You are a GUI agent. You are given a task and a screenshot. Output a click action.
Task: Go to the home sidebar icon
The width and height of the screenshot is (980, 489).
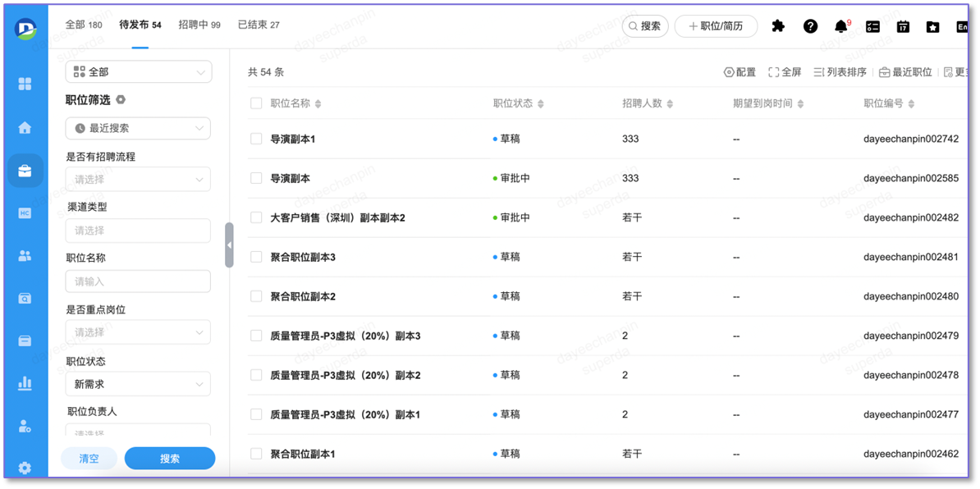click(x=25, y=128)
